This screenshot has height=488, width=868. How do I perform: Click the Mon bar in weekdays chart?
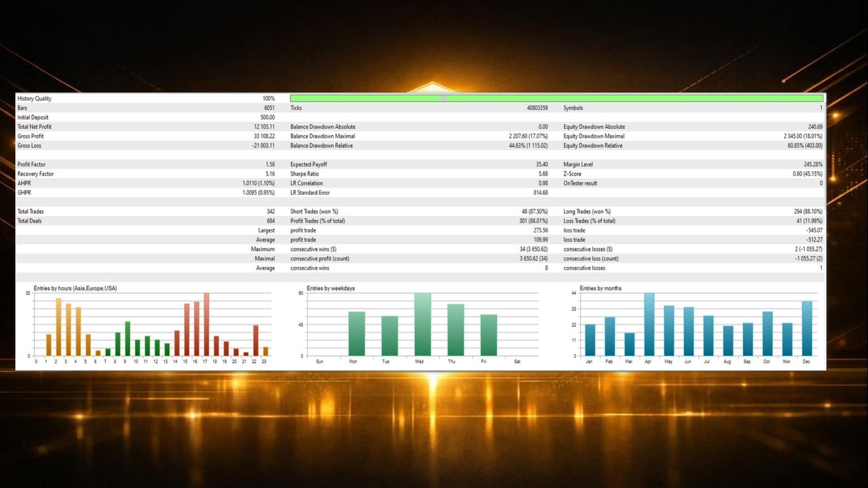(356, 333)
